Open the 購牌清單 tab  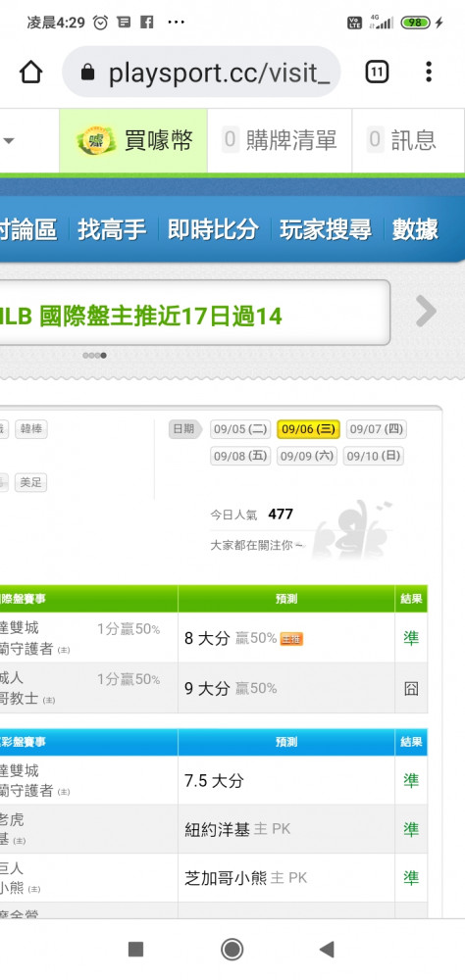(280, 140)
